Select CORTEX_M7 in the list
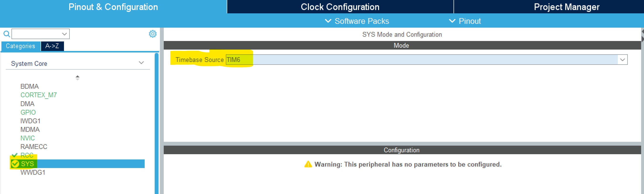The width and height of the screenshot is (644, 194). coord(38,95)
